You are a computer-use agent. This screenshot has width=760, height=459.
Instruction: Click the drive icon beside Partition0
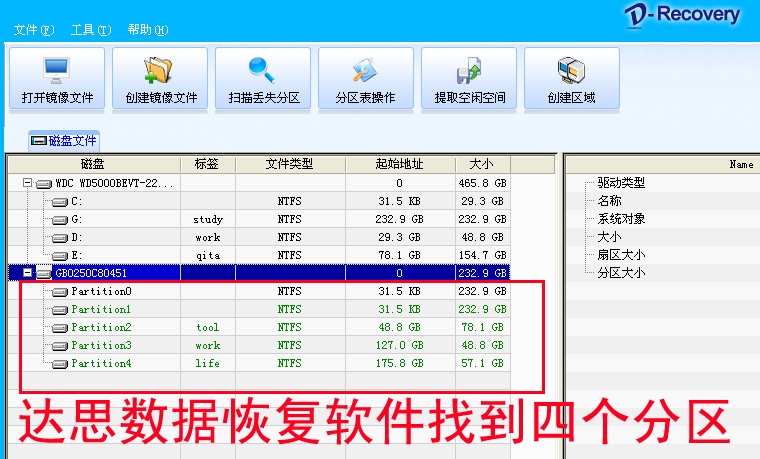pyautogui.click(x=60, y=292)
